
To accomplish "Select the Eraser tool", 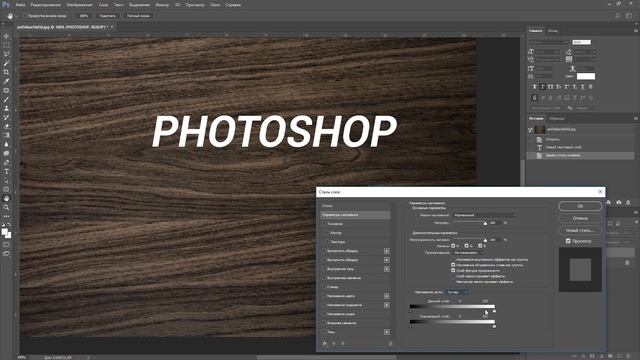I will (6, 126).
